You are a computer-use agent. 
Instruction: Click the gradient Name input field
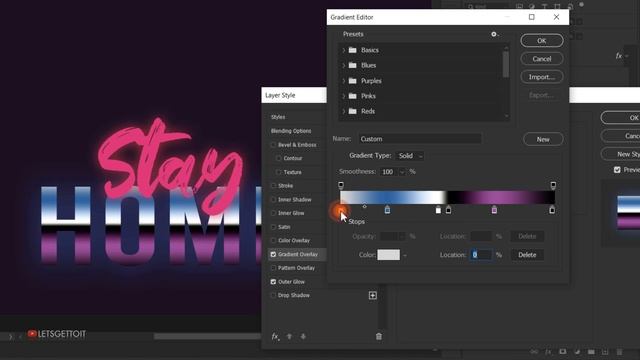[420, 139]
